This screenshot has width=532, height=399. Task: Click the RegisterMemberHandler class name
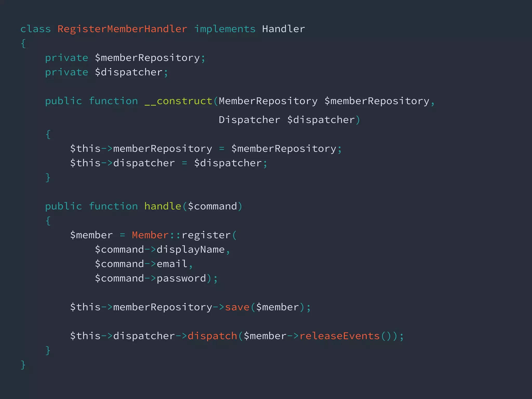tap(122, 29)
